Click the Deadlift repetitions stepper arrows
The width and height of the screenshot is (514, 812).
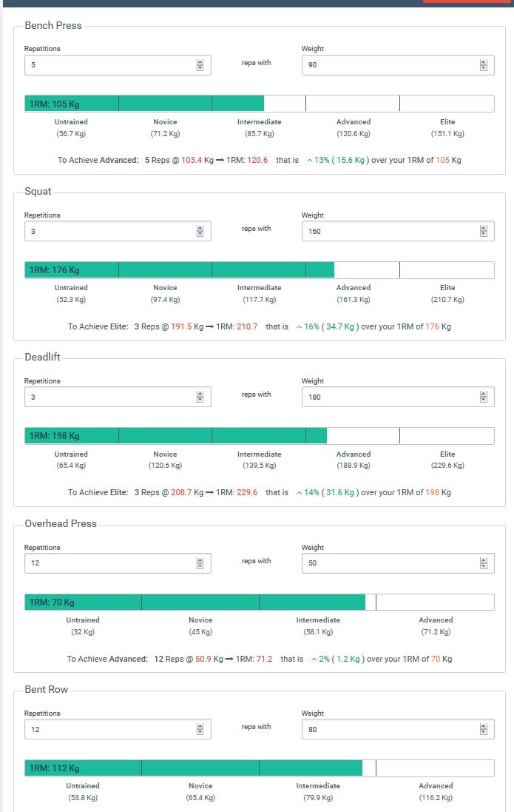pyautogui.click(x=200, y=397)
